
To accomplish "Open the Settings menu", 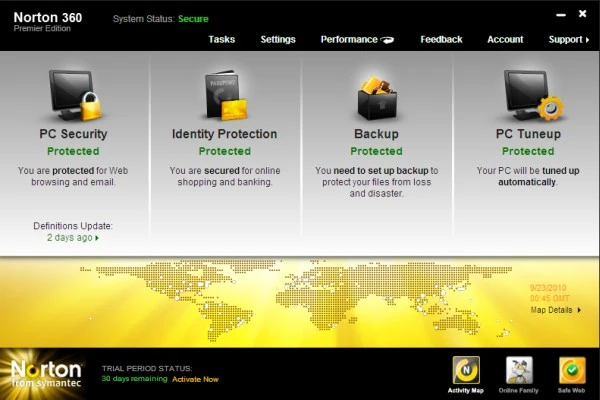I will click(x=278, y=40).
